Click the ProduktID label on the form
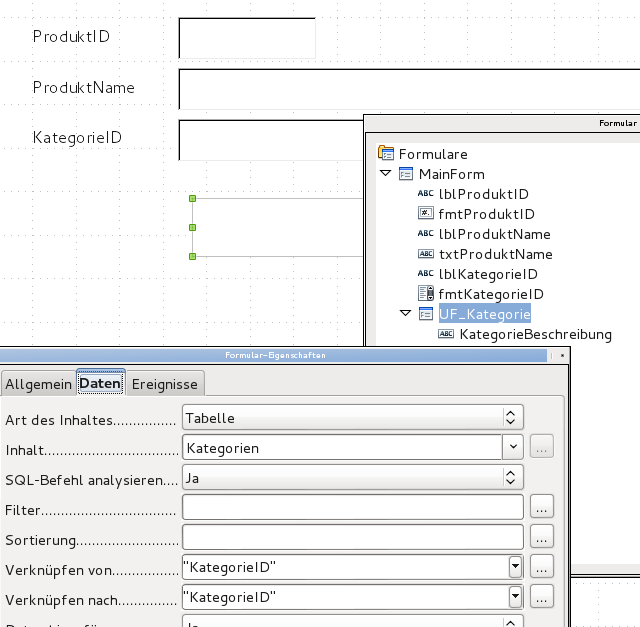Viewport: 640px width, 627px height. (71, 36)
